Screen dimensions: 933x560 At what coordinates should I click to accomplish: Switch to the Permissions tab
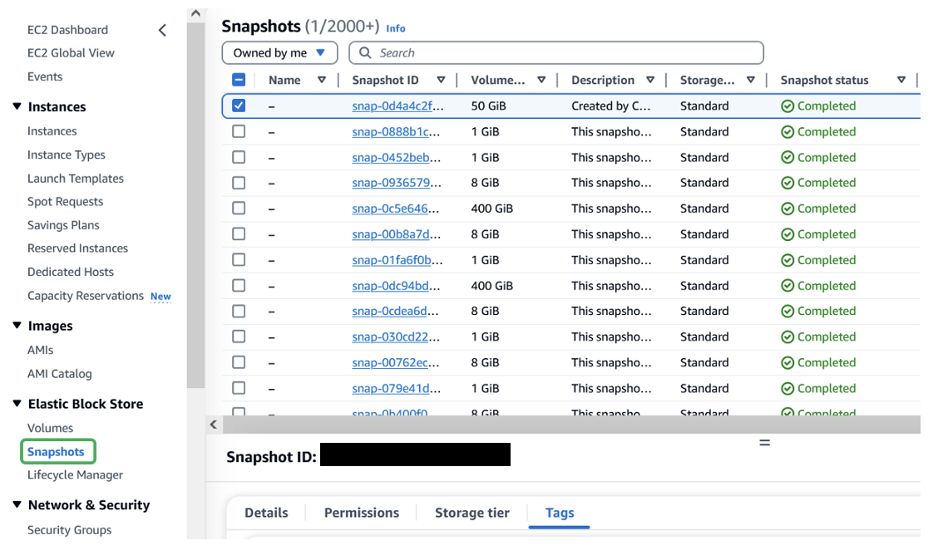click(x=361, y=513)
